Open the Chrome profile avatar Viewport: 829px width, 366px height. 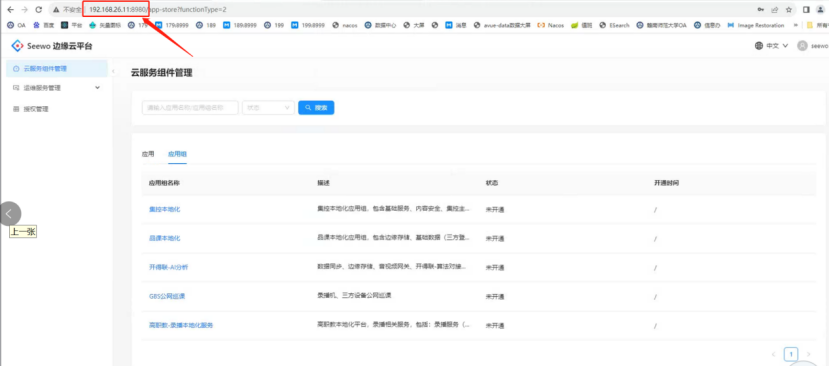click(821, 10)
